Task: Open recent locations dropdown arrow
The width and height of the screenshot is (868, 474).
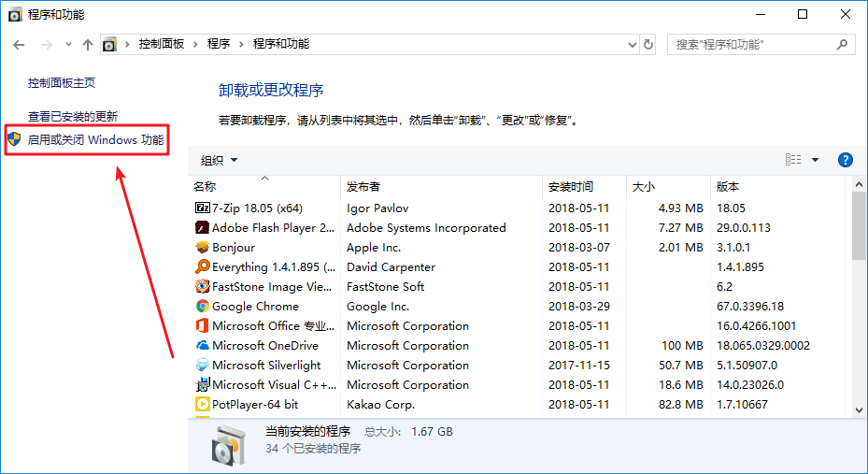Action: (x=68, y=44)
